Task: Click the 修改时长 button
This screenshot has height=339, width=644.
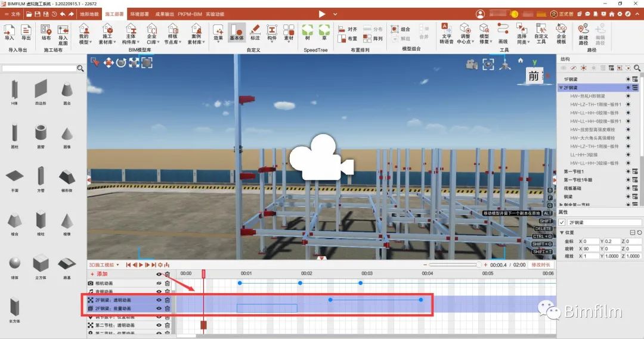Action: click(x=540, y=265)
